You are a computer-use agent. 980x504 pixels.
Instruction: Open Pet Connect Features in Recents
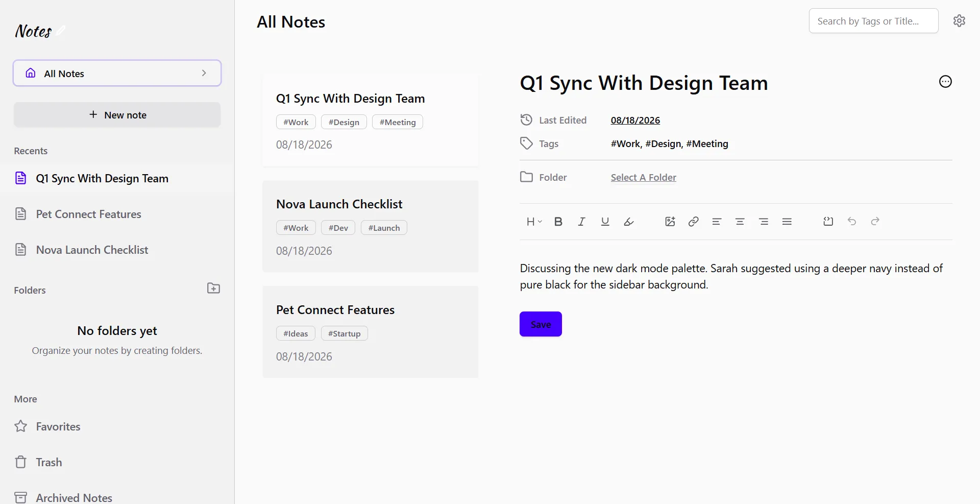coord(117,214)
